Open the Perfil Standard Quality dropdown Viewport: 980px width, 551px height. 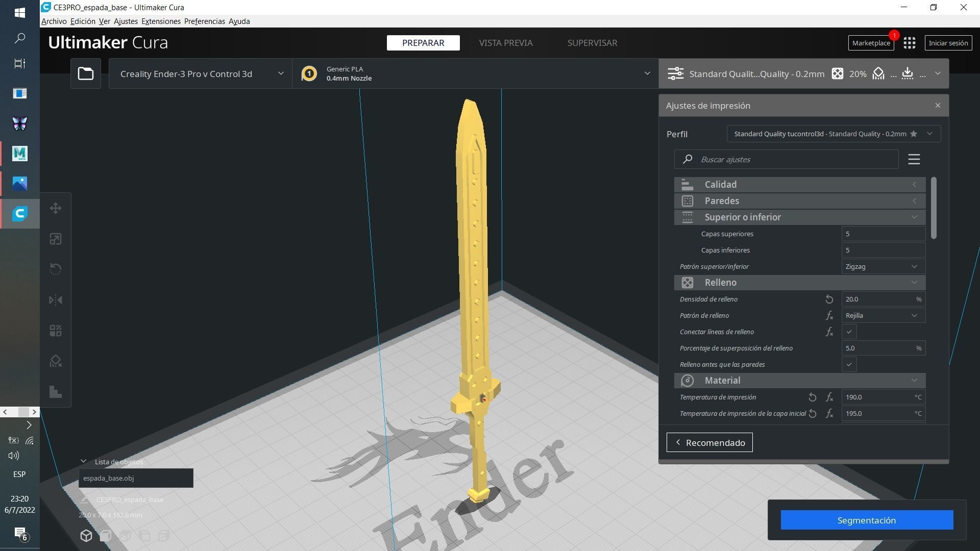tap(834, 134)
